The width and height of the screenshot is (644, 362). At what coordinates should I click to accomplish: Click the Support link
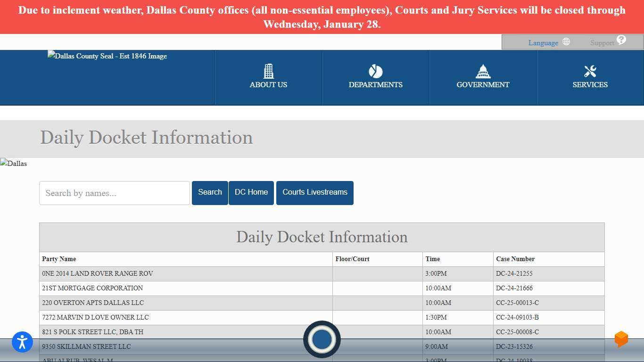(x=603, y=42)
